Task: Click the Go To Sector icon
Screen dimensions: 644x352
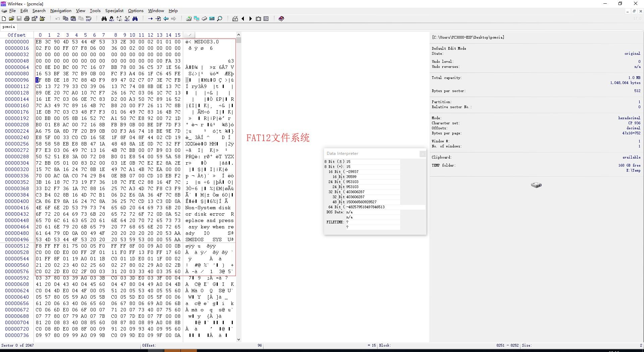Action: [158, 19]
